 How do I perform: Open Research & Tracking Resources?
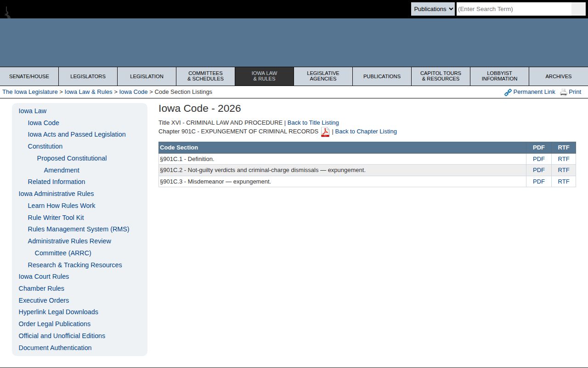[75, 265]
